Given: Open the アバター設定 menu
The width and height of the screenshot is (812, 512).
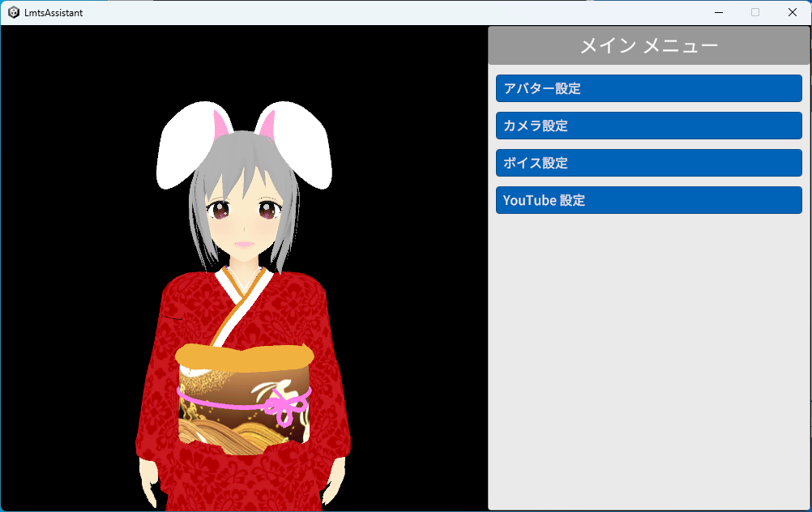Looking at the screenshot, I should tap(649, 88).
